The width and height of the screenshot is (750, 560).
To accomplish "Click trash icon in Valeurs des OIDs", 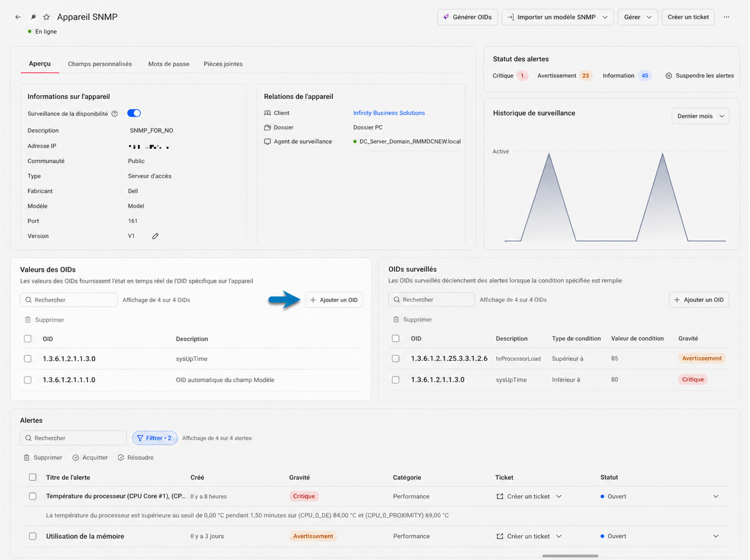I will 28,320.
